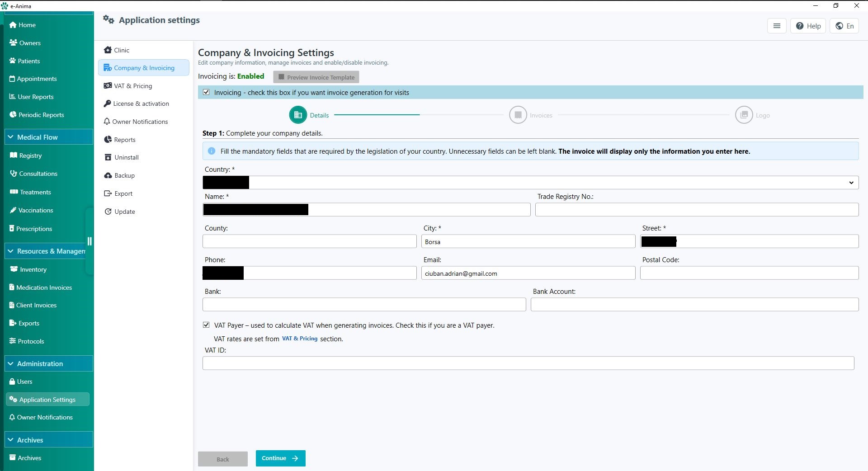Disable the VAT Payer checkbox
Image resolution: width=868 pixels, height=471 pixels.
click(206, 325)
